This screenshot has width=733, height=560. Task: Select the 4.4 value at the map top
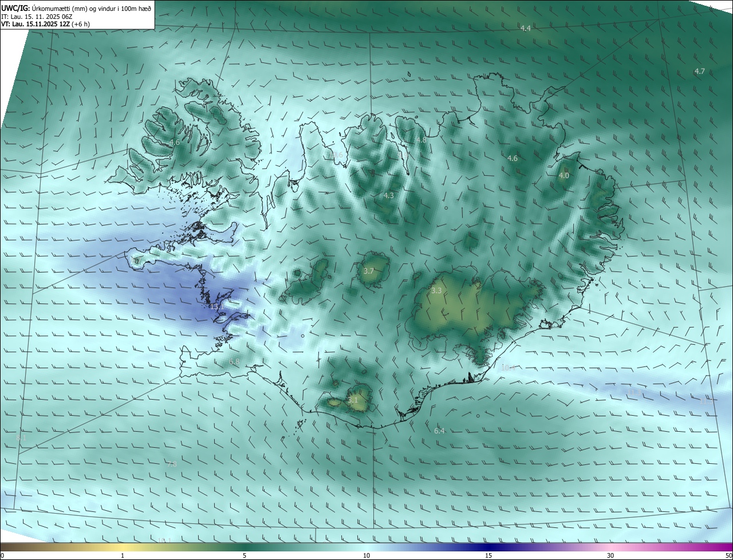click(x=525, y=28)
